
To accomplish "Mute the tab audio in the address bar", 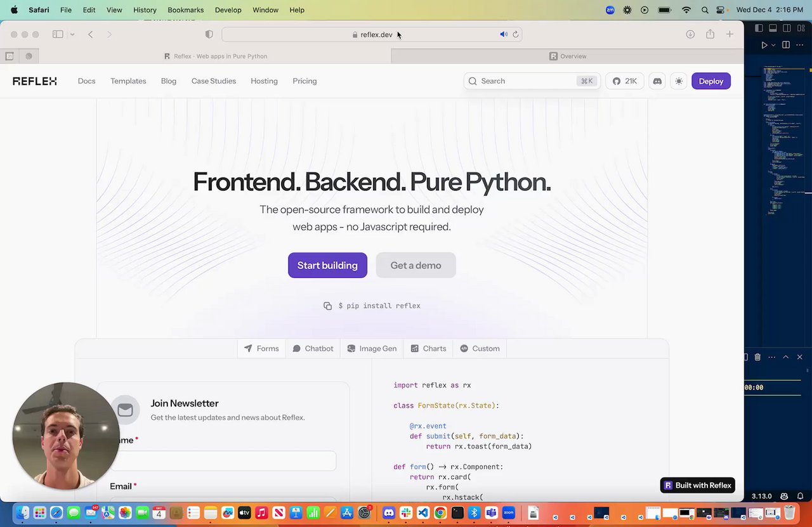I will point(504,34).
